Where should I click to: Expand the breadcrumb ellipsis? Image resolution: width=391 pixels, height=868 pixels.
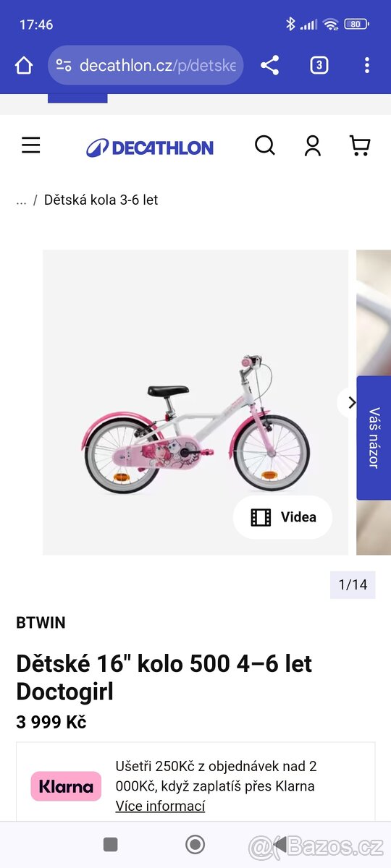click(x=21, y=200)
